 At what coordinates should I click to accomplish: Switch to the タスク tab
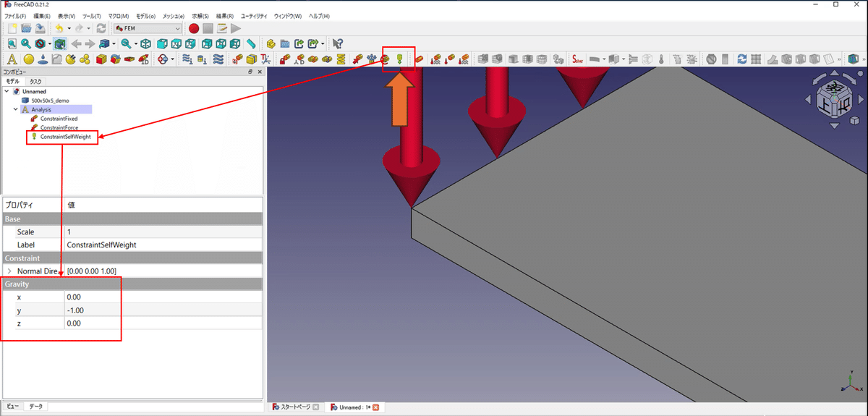[35, 82]
